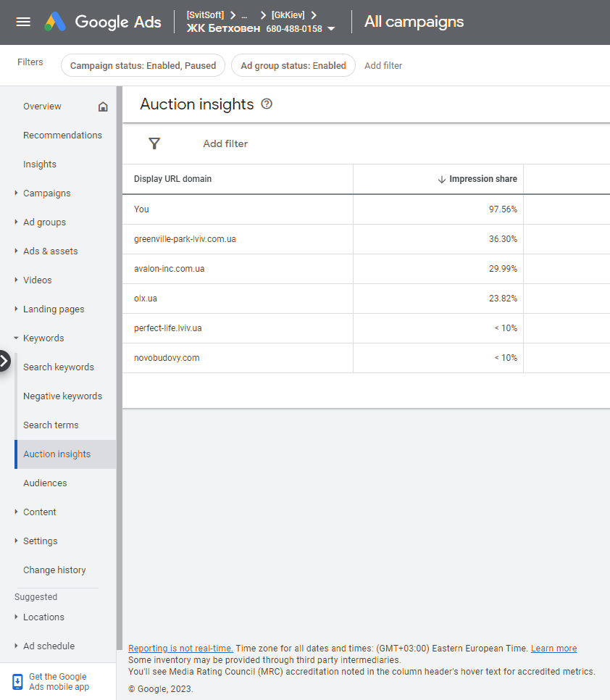Expand the Locations section arrow
This screenshot has height=700, width=610.
click(x=16, y=617)
